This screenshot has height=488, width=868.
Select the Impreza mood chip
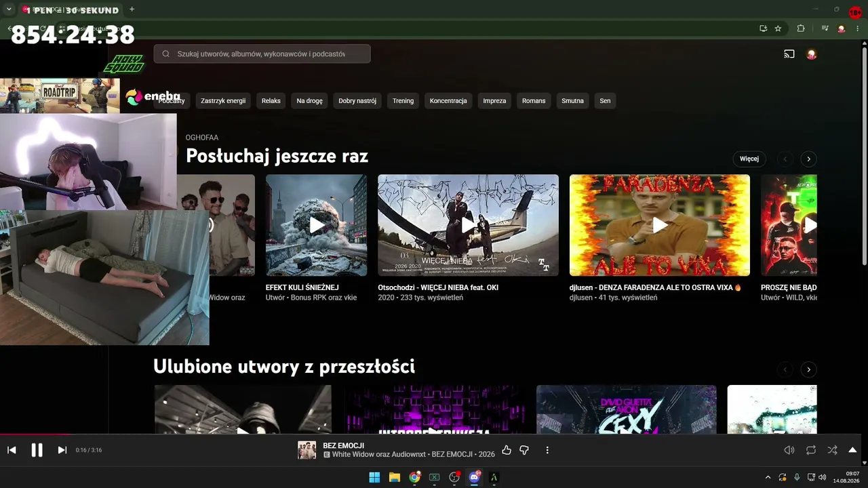[x=494, y=101]
